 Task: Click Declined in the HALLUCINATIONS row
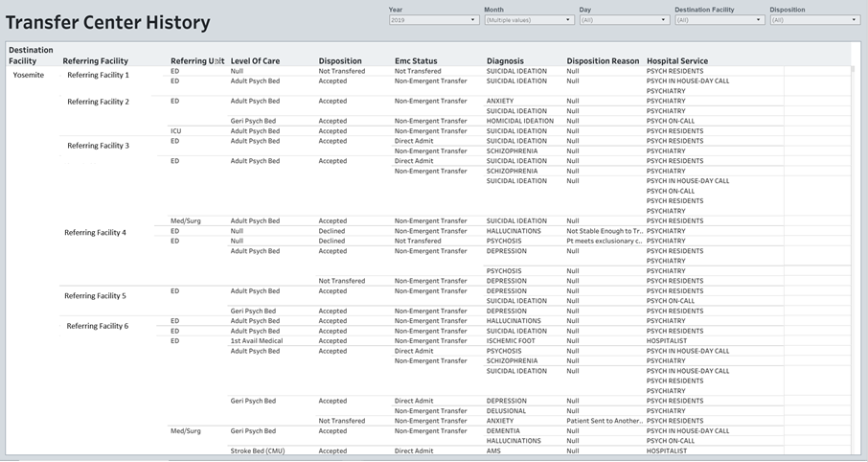[331, 231]
